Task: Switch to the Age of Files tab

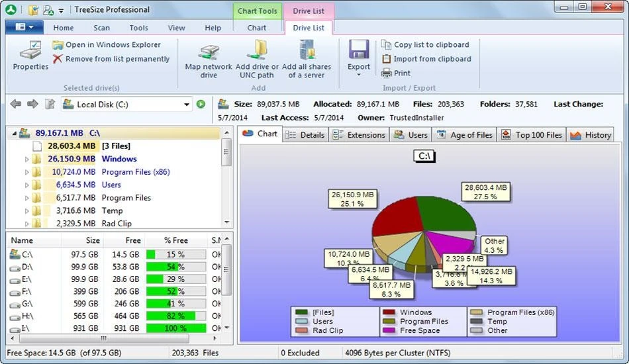Action: point(465,135)
